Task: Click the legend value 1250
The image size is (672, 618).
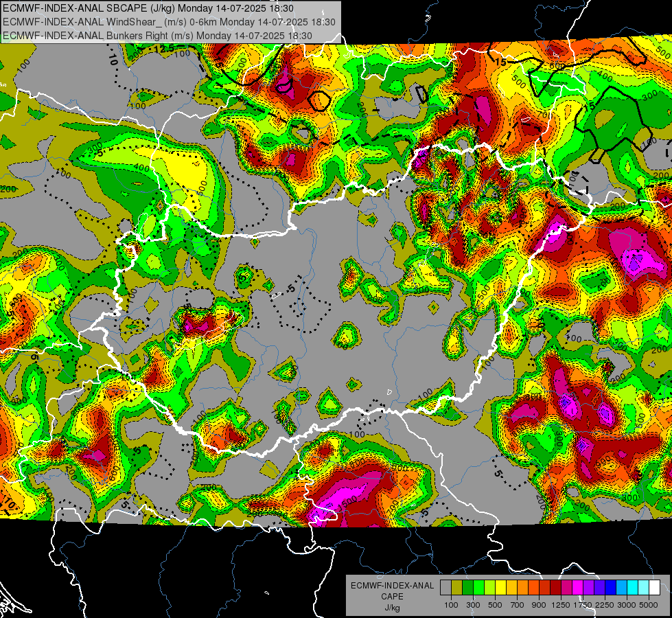Action: pyautogui.click(x=561, y=605)
